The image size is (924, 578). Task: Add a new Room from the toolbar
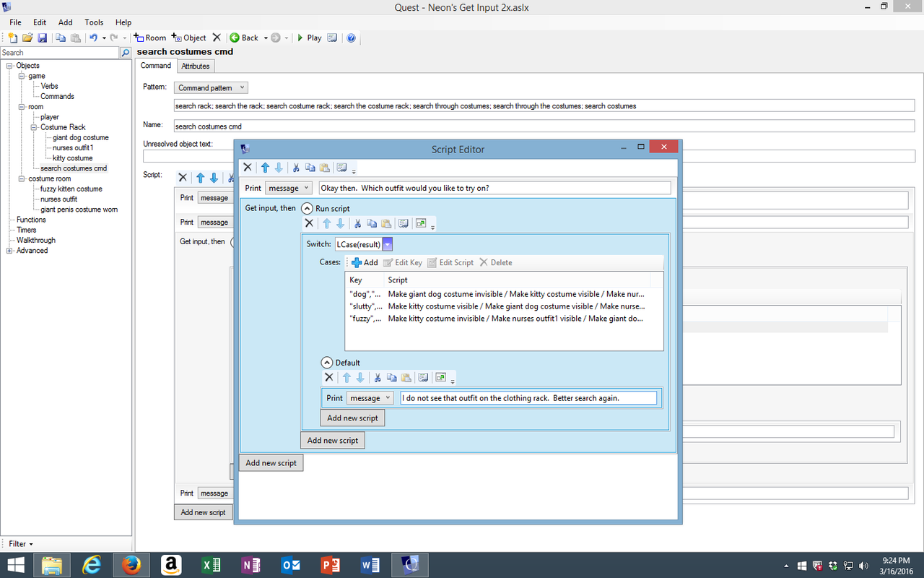click(x=150, y=38)
